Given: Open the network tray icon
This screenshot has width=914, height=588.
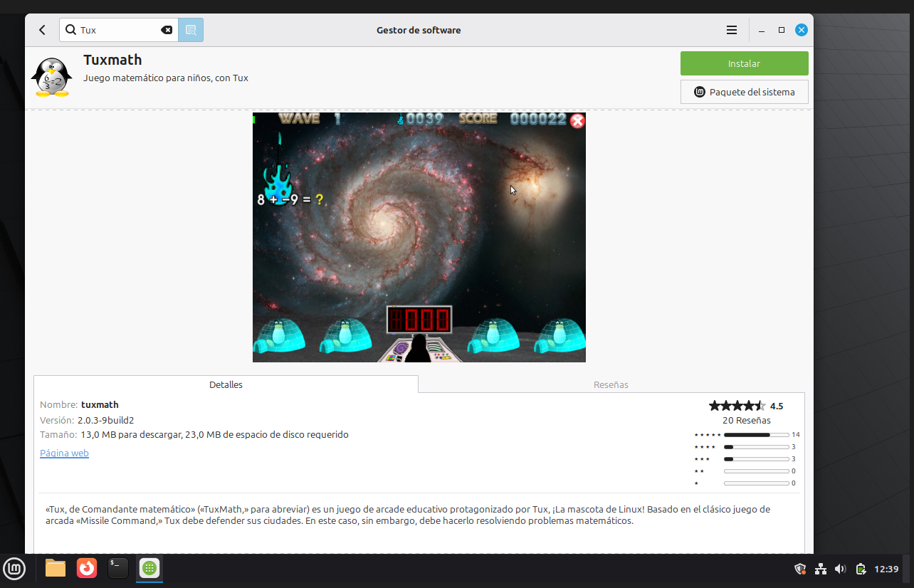Looking at the screenshot, I should [821, 569].
